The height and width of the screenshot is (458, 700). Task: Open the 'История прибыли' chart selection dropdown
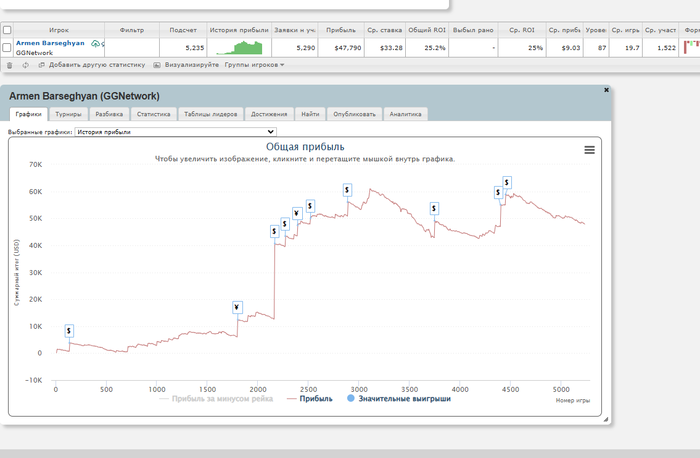pyautogui.click(x=175, y=131)
